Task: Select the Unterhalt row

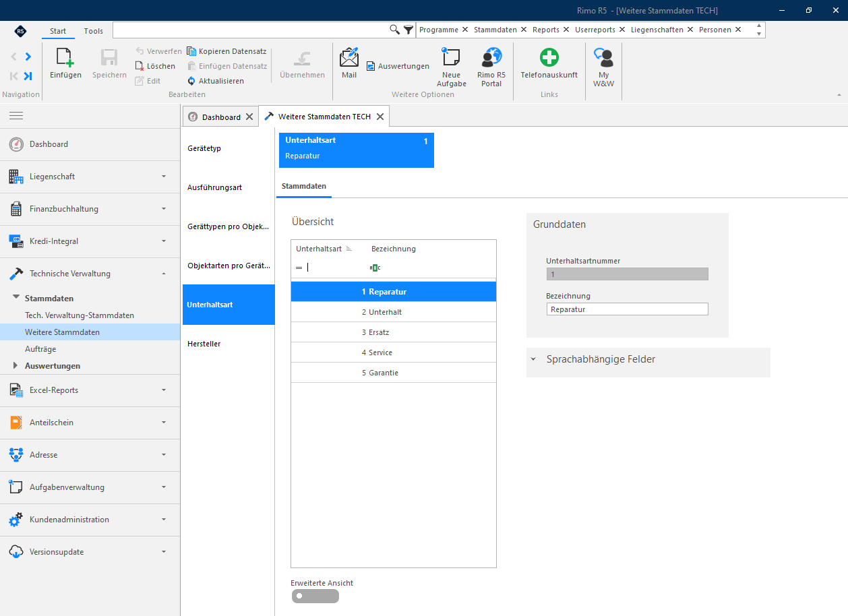Action: 394,312
